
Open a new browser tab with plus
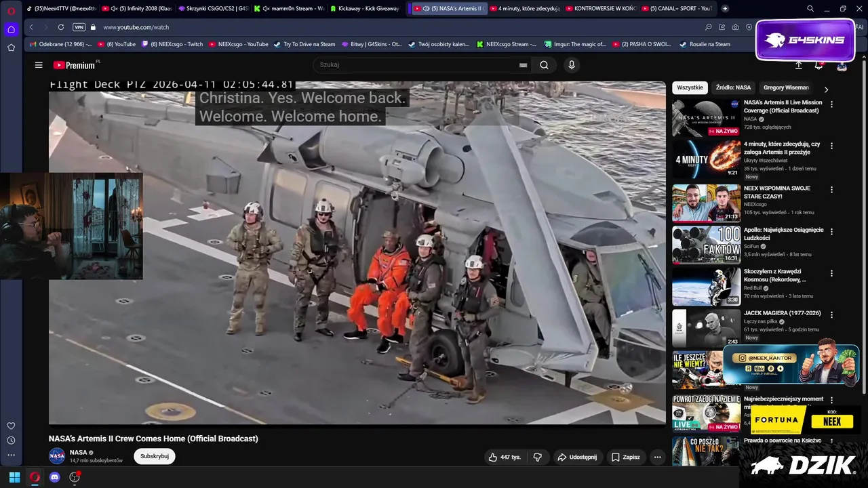pyautogui.click(x=725, y=9)
